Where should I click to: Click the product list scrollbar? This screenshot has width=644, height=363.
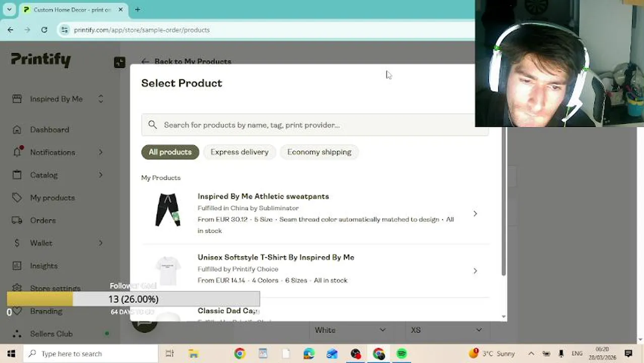pyautogui.click(x=503, y=202)
